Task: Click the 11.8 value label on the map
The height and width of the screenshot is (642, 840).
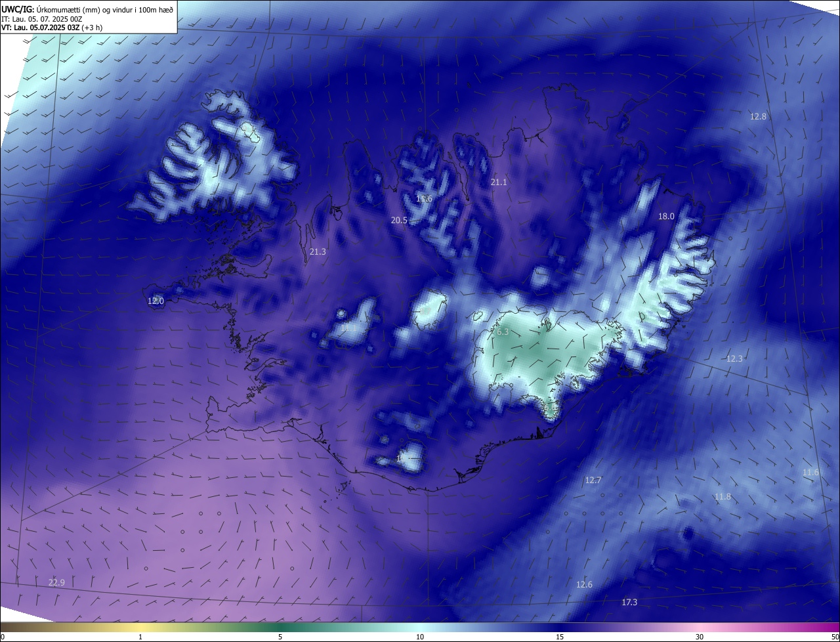Action: [x=723, y=497]
